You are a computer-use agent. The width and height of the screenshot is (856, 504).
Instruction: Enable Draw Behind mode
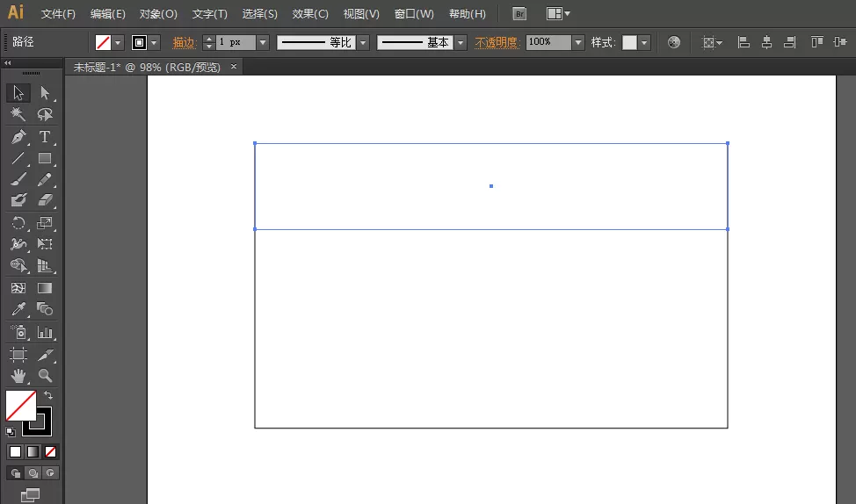33,473
